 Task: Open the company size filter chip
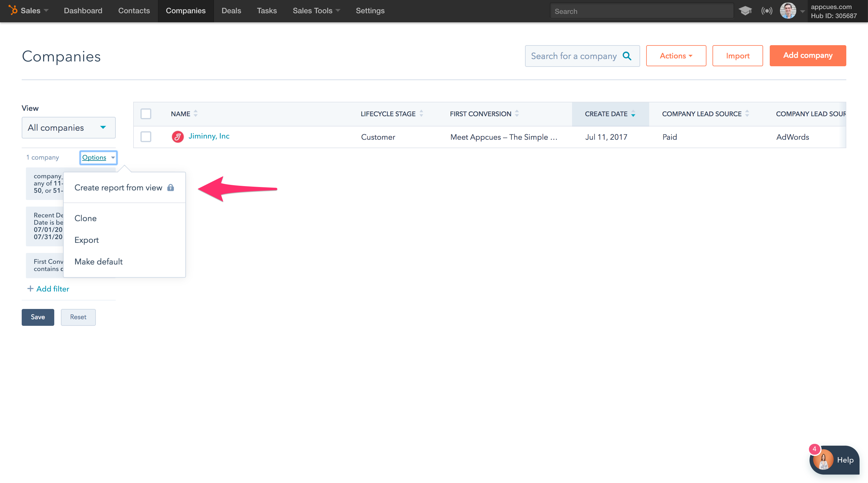45,183
